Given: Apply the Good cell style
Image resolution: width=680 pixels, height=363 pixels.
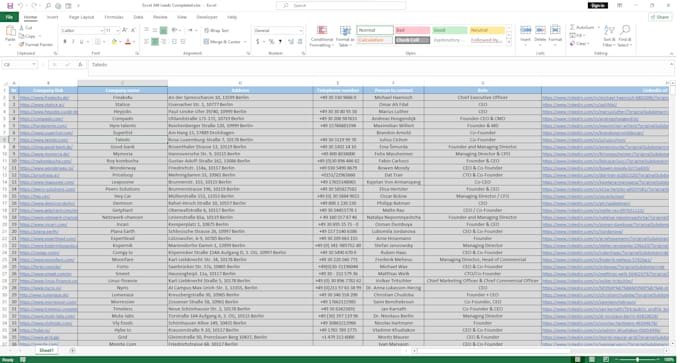Looking at the screenshot, I should pyautogui.click(x=450, y=30).
